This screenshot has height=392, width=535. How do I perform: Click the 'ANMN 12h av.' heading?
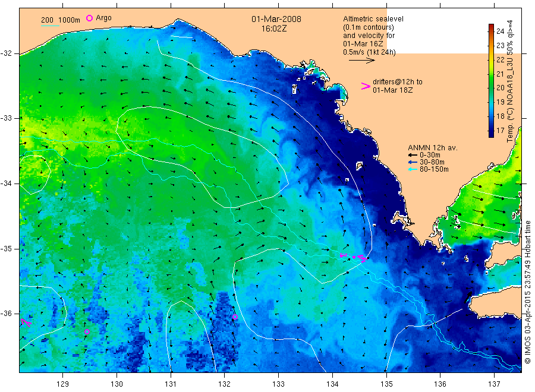433,148
